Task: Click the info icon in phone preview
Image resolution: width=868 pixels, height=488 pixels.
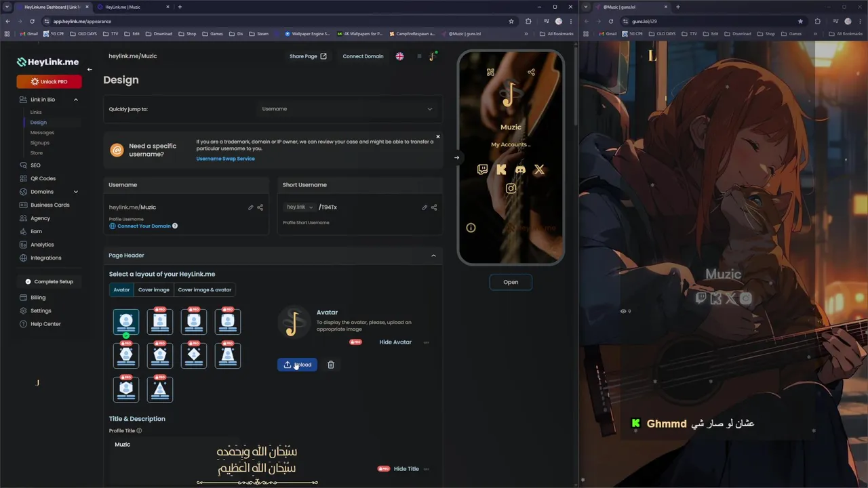Action: pos(471,228)
